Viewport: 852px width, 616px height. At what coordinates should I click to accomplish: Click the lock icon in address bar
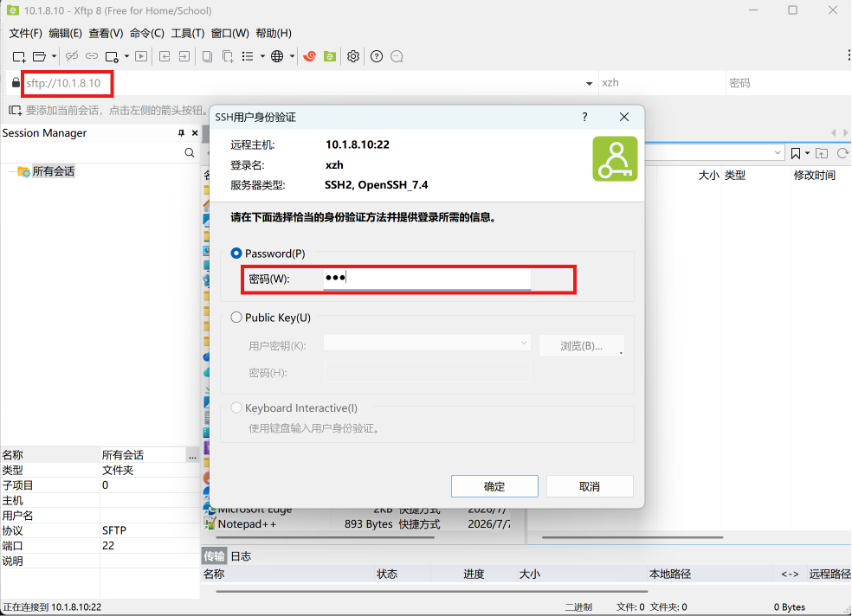coord(16,82)
